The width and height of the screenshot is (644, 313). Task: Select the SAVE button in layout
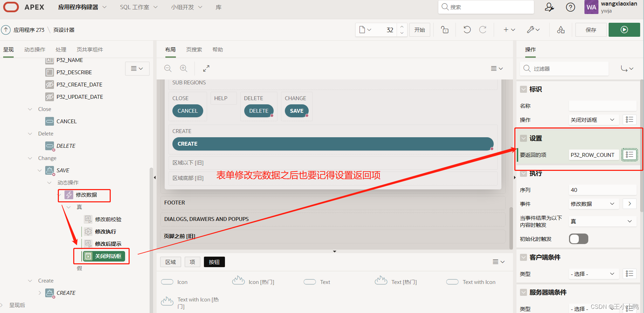coord(296,111)
